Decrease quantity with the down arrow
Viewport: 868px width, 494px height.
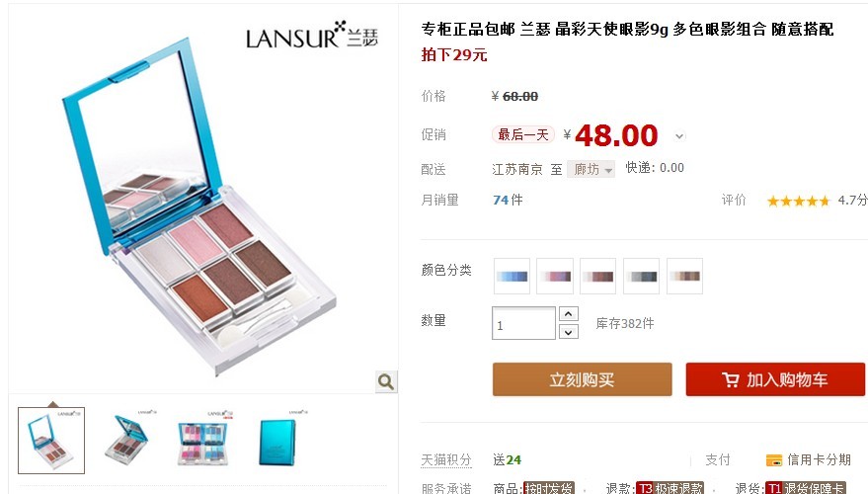pyautogui.click(x=569, y=332)
